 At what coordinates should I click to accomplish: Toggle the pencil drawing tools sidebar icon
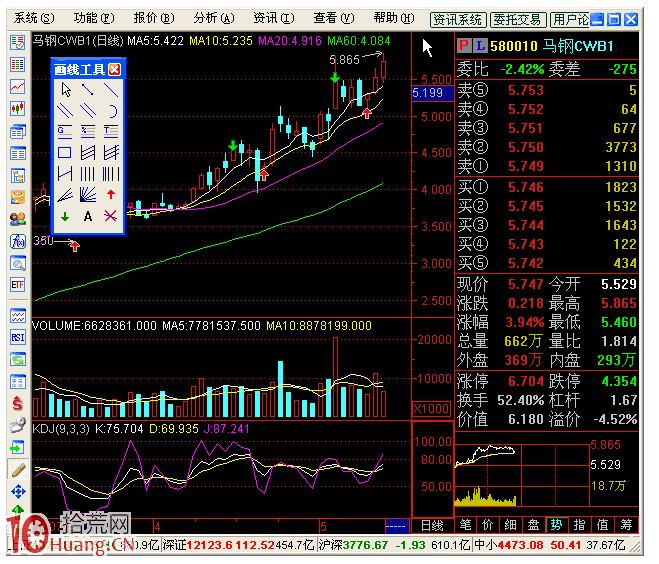coord(18,469)
